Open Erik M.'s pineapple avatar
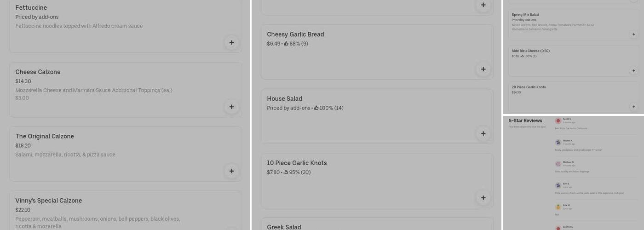 tap(558, 207)
